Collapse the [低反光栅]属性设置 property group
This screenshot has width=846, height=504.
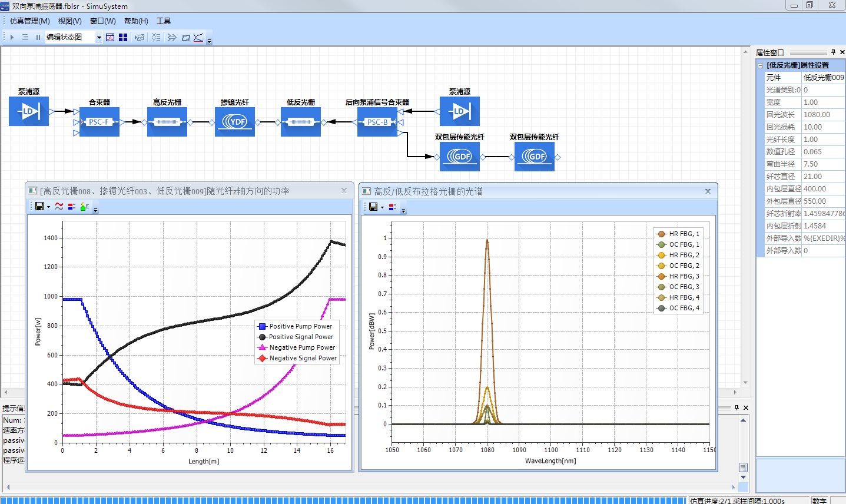[x=760, y=65]
